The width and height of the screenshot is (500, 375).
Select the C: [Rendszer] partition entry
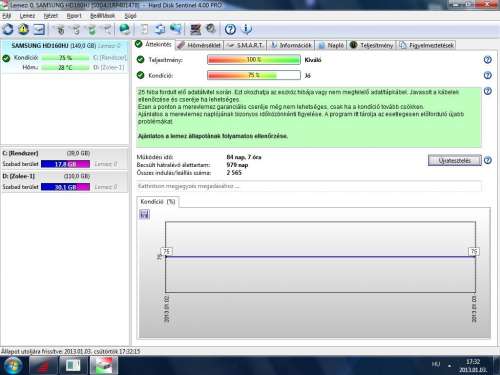tap(64, 159)
